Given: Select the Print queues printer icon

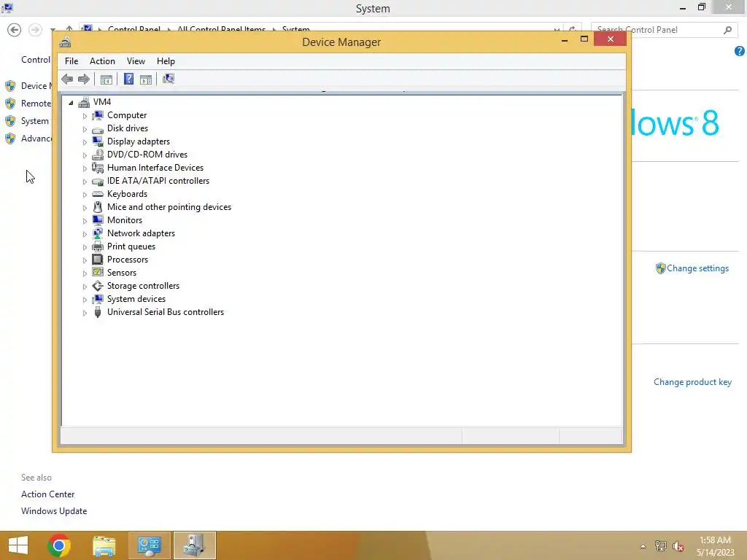Looking at the screenshot, I should click(98, 246).
